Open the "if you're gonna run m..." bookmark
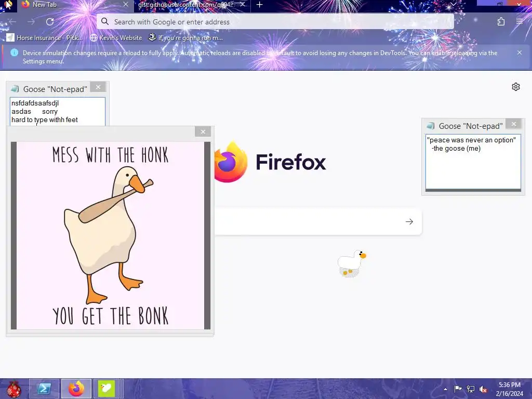This screenshot has height=399, width=532. point(186,37)
